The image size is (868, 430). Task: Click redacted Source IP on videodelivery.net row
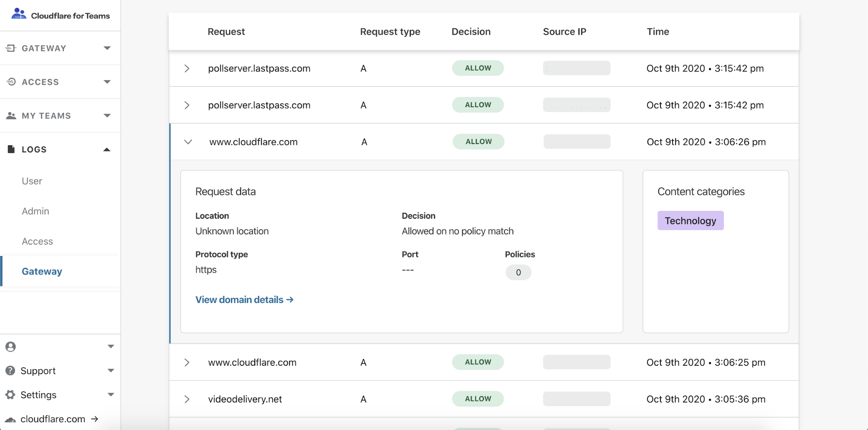[x=577, y=399]
